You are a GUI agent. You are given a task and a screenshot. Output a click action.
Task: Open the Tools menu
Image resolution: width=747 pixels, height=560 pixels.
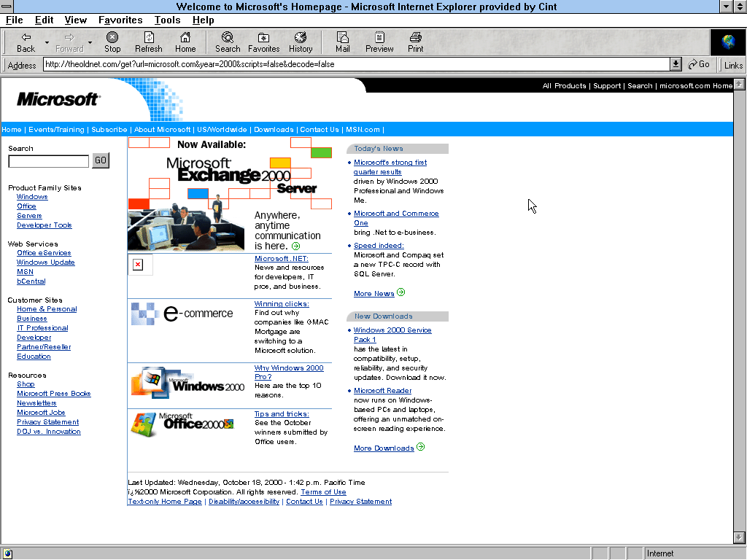click(167, 20)
